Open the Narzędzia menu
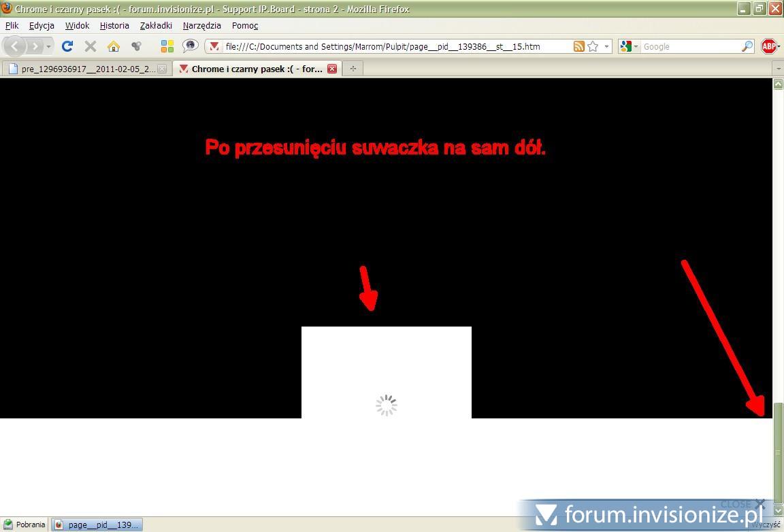 [x=201, y=25]
